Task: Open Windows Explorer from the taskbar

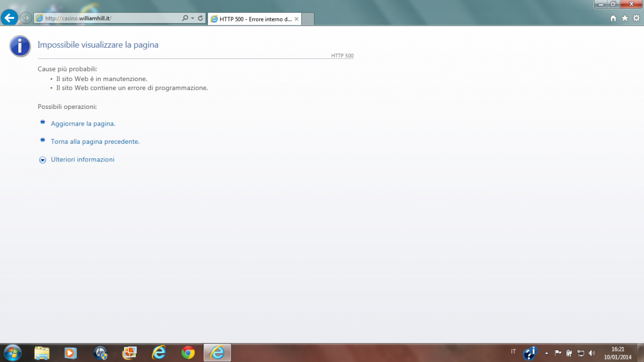Action: (42, 352)
